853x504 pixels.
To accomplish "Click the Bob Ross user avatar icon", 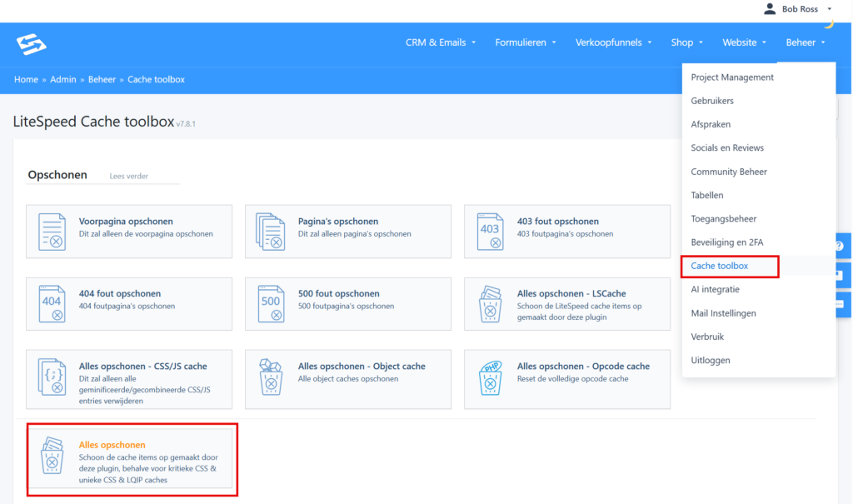I will [x=769, y=8].
